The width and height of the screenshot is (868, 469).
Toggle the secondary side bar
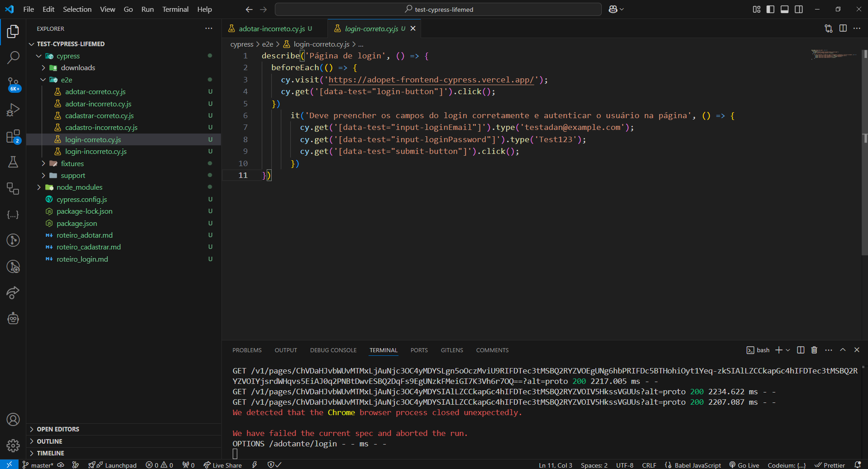tap(799, 9)
